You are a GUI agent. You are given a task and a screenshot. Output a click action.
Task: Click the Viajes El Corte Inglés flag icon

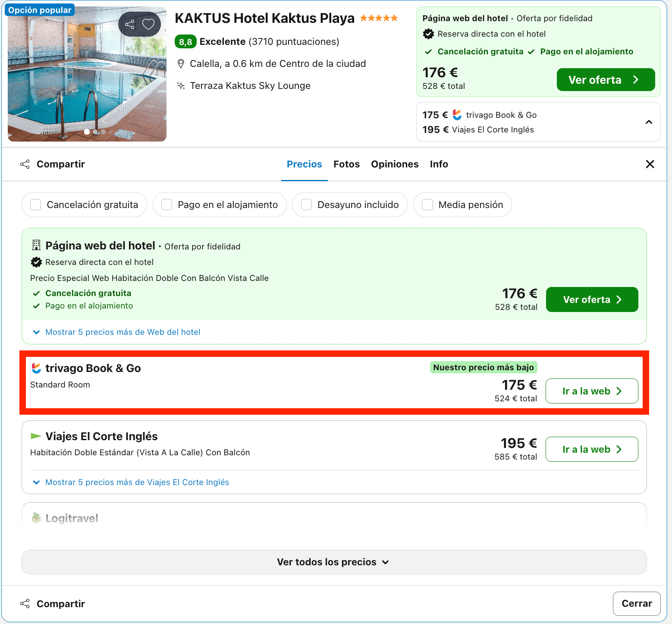[36, 436]
